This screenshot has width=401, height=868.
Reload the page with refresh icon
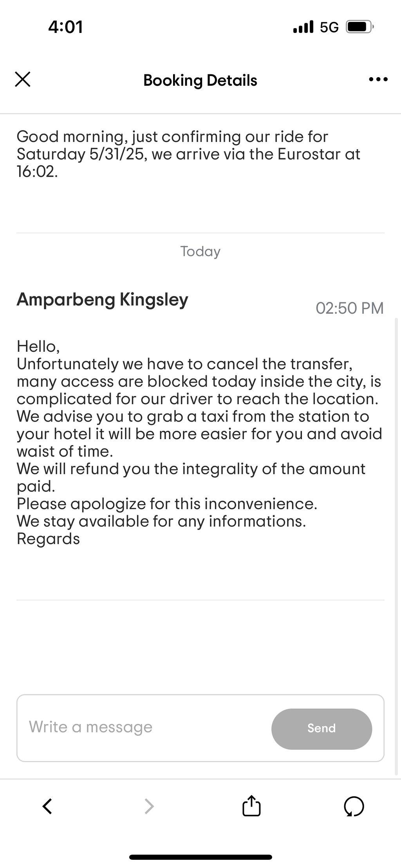coord(354,807)
